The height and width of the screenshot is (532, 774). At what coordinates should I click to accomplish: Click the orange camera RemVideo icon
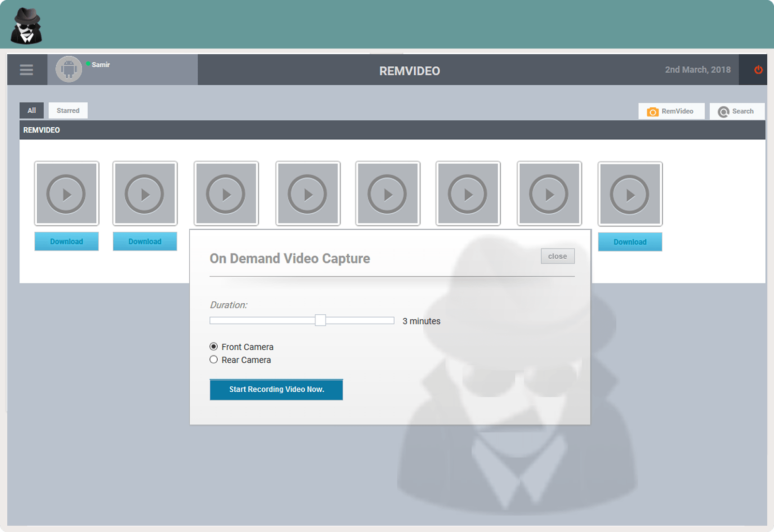tap(653, 112)
